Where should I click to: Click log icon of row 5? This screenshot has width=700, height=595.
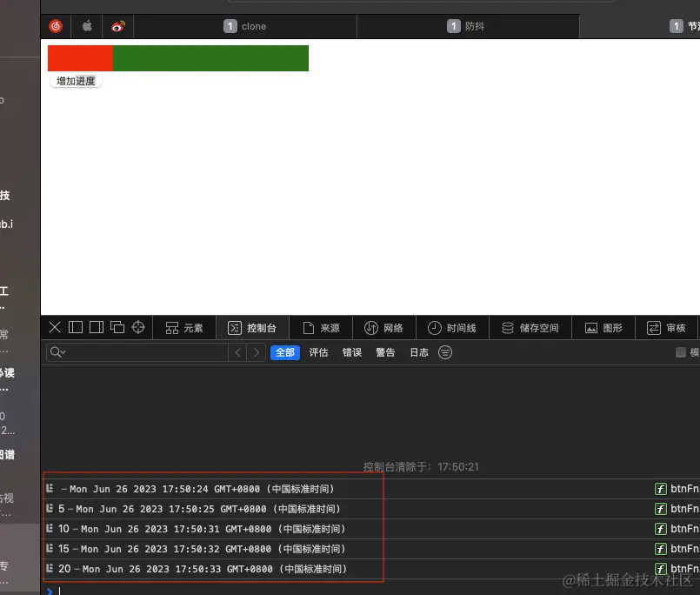(x=50, y=508)
